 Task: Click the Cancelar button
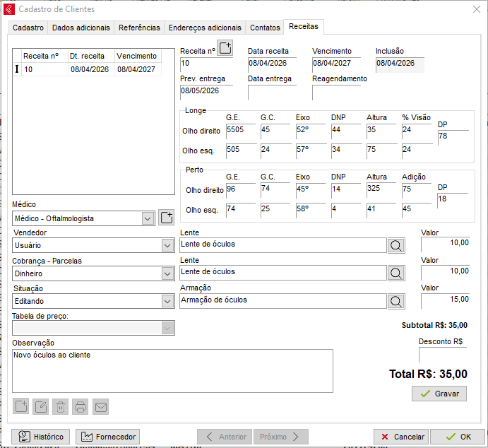point(400,437)
